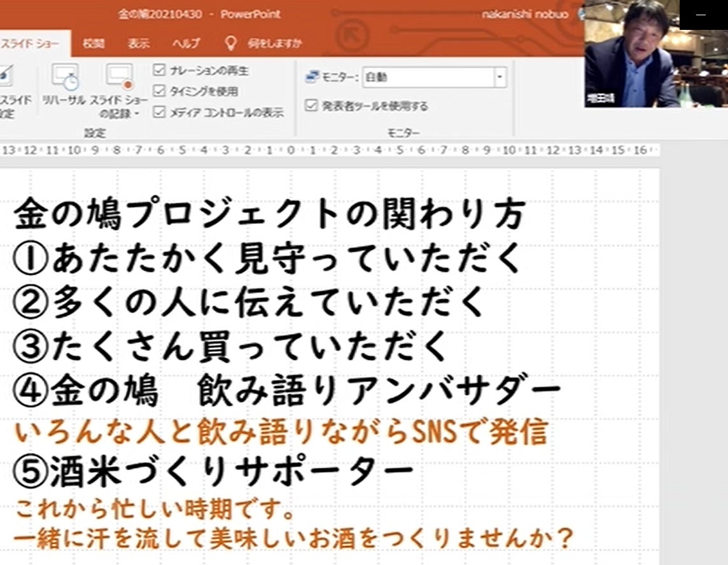728x565 pixels.
Task: Click the 何をしますか search field
Action: tap(275, 43)
